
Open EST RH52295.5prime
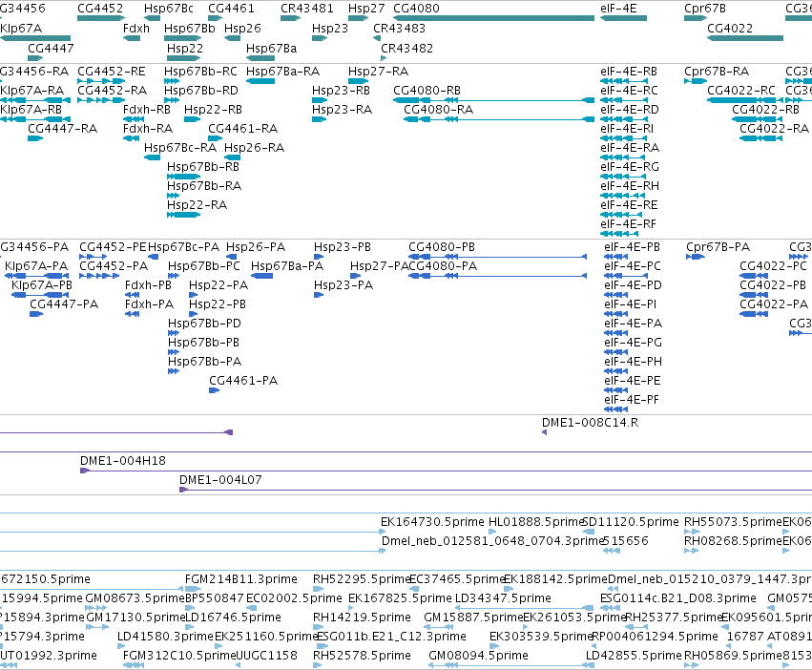point(362,579)
